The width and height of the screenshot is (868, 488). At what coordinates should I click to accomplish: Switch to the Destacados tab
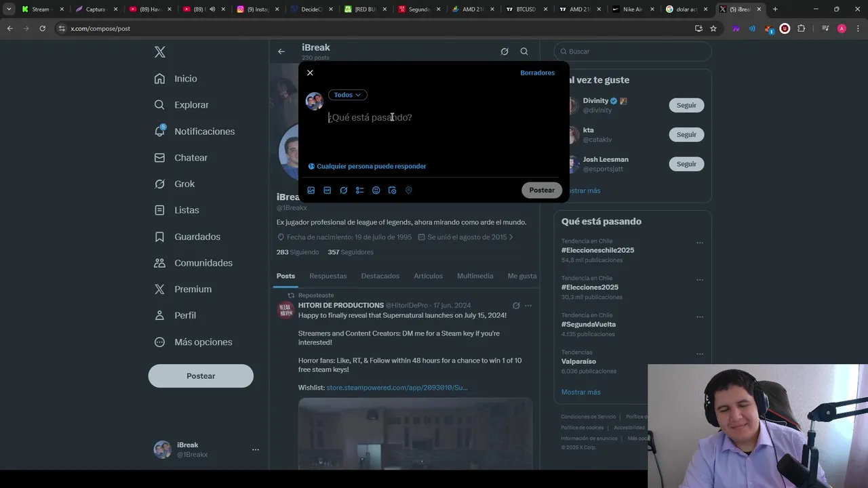(x=380, y=276)
